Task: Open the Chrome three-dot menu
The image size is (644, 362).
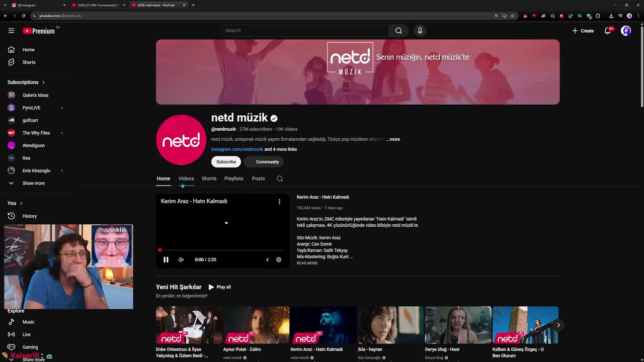Action: pos(638,16)
